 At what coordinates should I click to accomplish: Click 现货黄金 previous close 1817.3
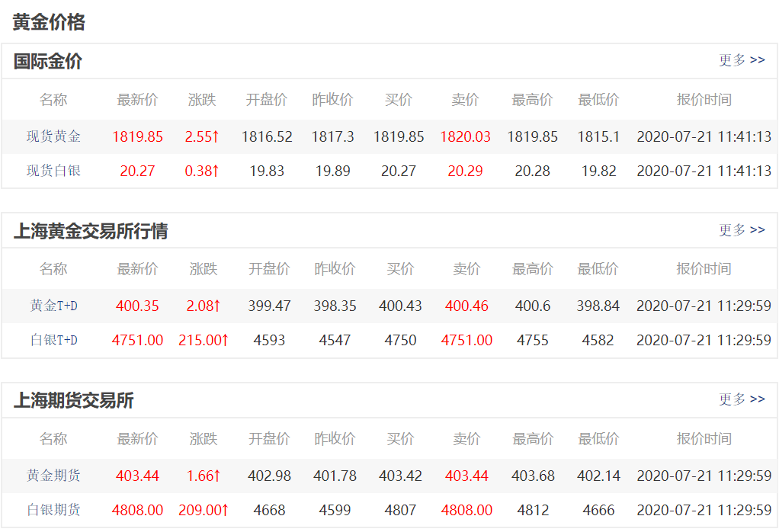[333, 136]
